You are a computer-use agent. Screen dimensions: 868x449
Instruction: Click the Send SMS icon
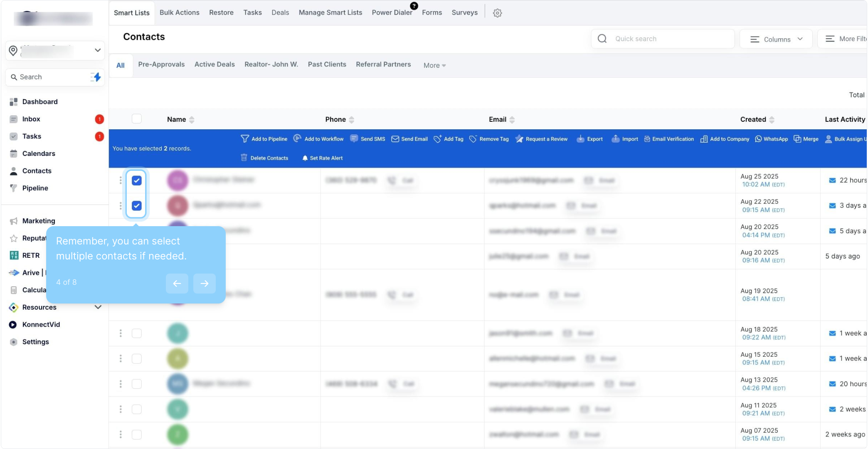[x=354, y=139]
